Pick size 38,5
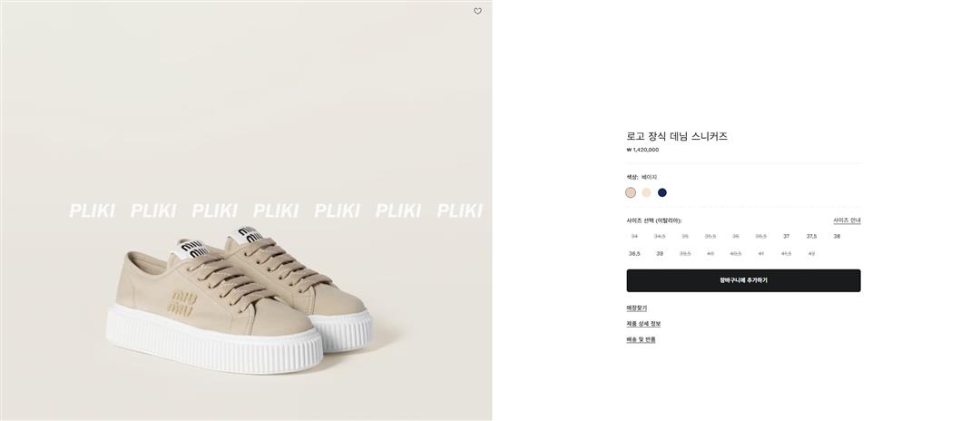 (634, 253)
